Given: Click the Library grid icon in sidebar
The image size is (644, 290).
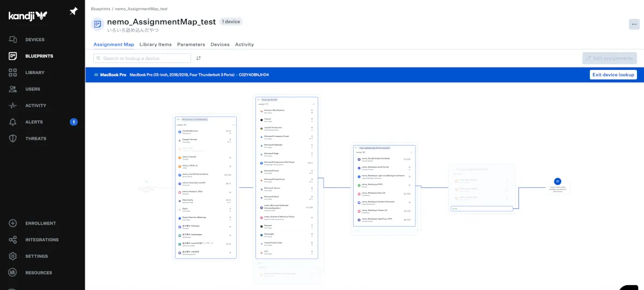Looking at the screenshot, I should (x=13, y=73).
